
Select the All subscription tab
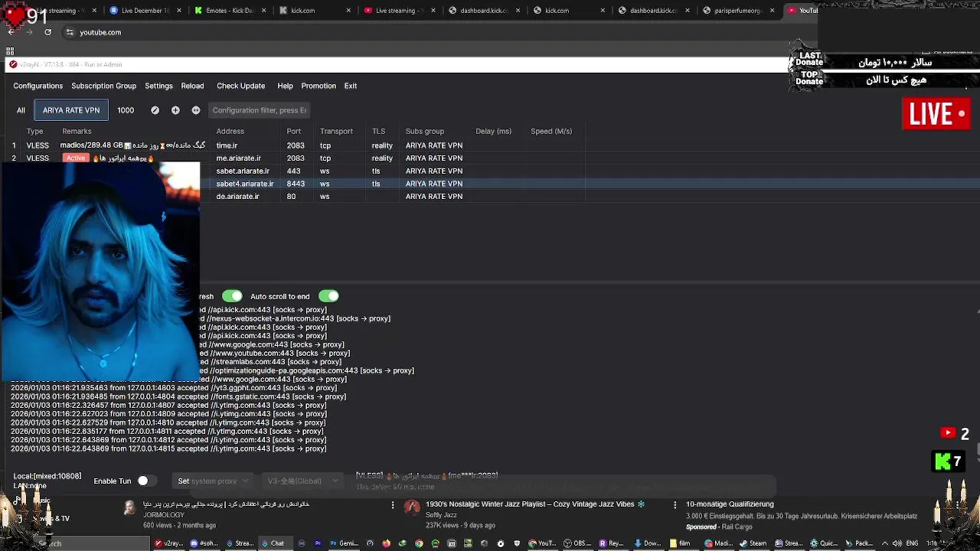coord(21,110)
